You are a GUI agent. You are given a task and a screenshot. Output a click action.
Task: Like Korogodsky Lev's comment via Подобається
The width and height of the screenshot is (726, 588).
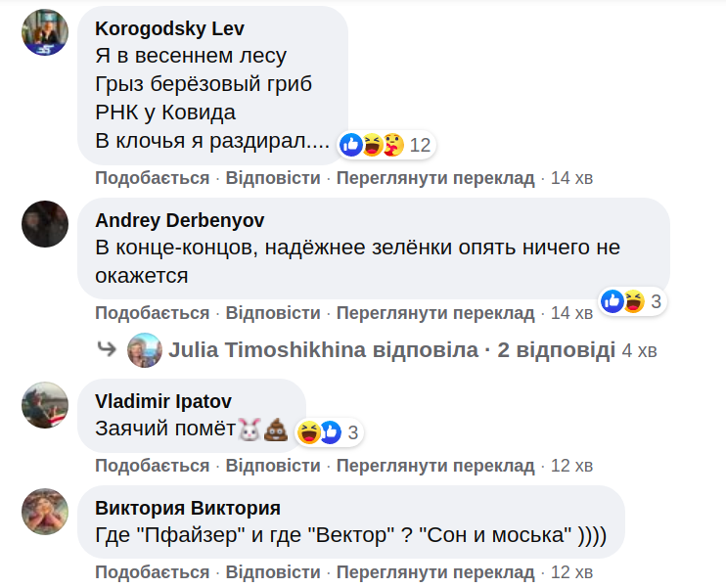(x=152, y=178)
